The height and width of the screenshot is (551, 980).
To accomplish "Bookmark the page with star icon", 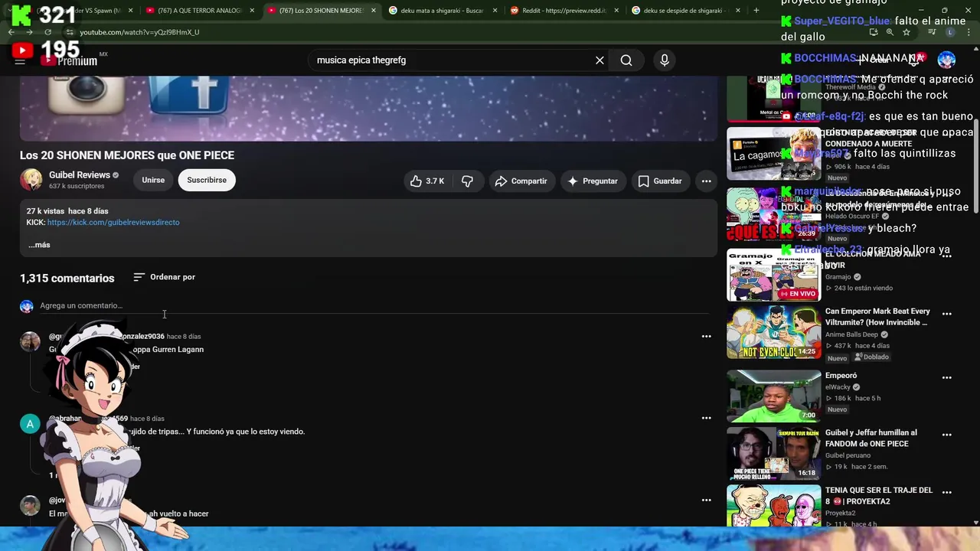I will [906, 32].
